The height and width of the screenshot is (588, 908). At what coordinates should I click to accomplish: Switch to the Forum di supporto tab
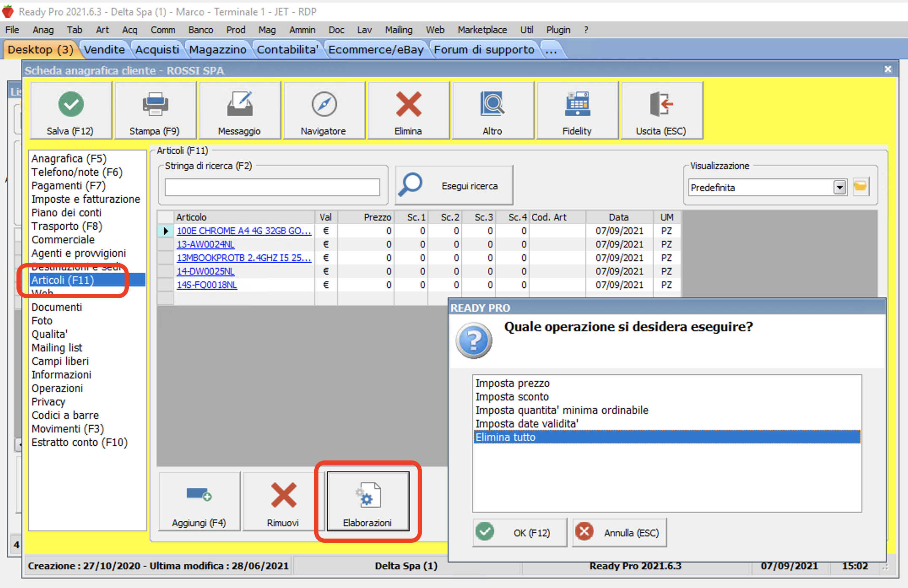pyautogui.click(x=484, y=50)
